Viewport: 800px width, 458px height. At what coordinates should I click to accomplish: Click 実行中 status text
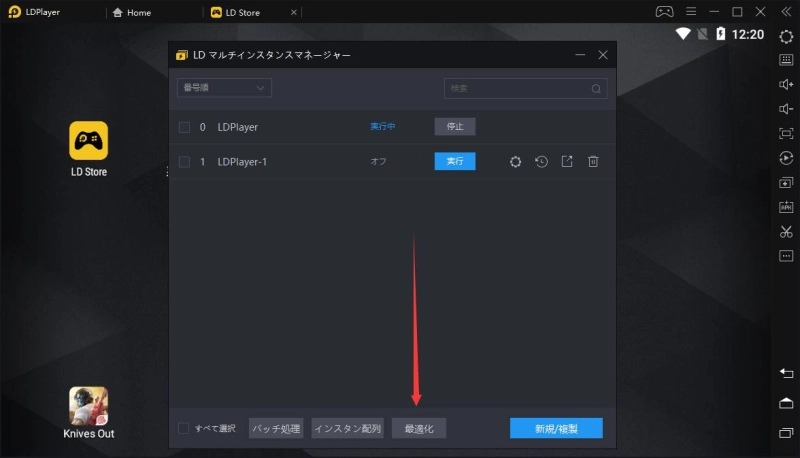click(x=383, y=126)
